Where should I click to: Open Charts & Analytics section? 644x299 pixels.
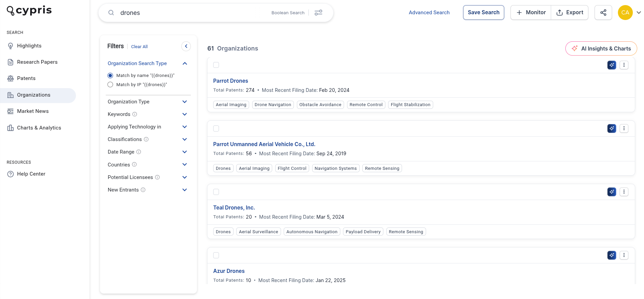(x=38, y=128)
